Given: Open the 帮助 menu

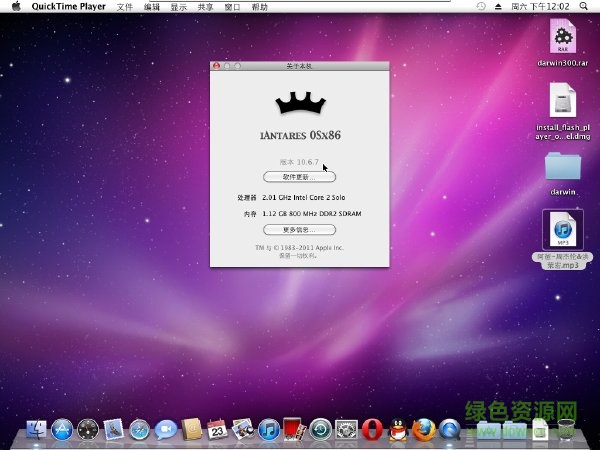Looking at the screenshot, I should [x=260, y=6].
